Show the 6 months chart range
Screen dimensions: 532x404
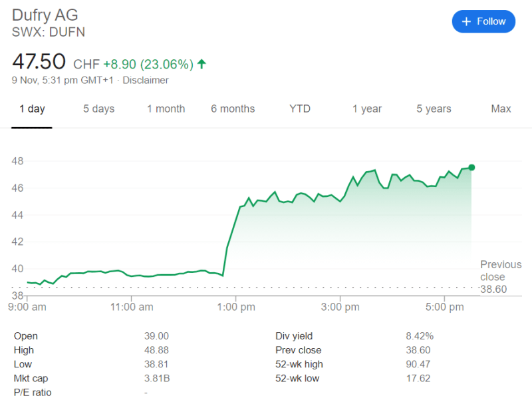[x=233, y=109]
